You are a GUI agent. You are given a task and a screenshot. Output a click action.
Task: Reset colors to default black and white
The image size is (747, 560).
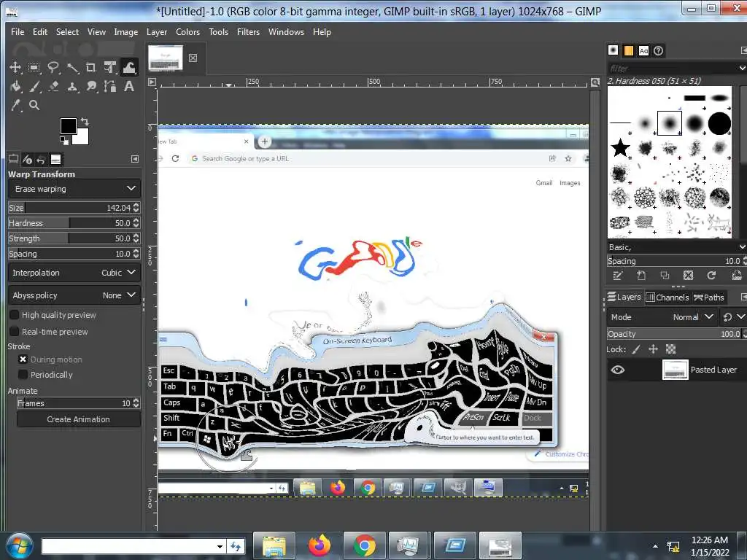(63, 140)
